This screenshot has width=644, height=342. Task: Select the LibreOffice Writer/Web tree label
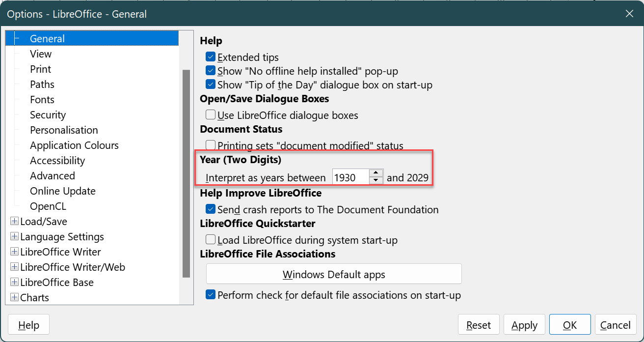(73, 267)
